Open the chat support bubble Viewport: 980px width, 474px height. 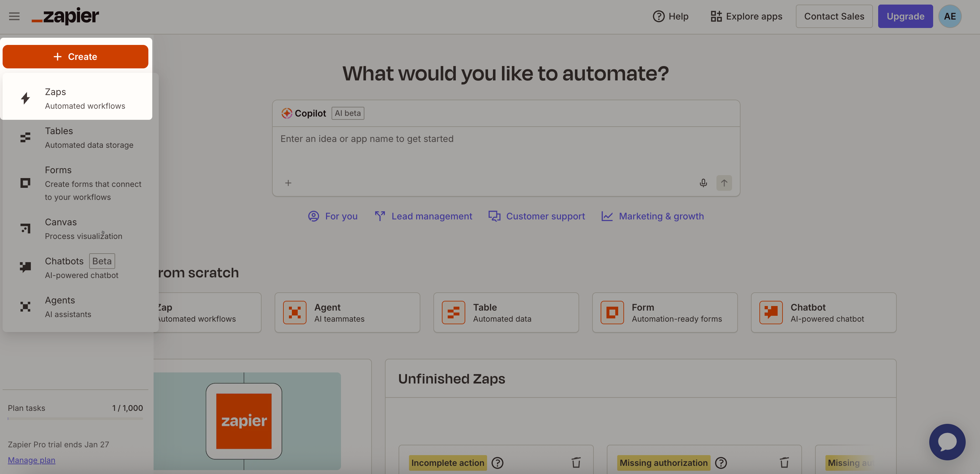[x=946, y=442]
